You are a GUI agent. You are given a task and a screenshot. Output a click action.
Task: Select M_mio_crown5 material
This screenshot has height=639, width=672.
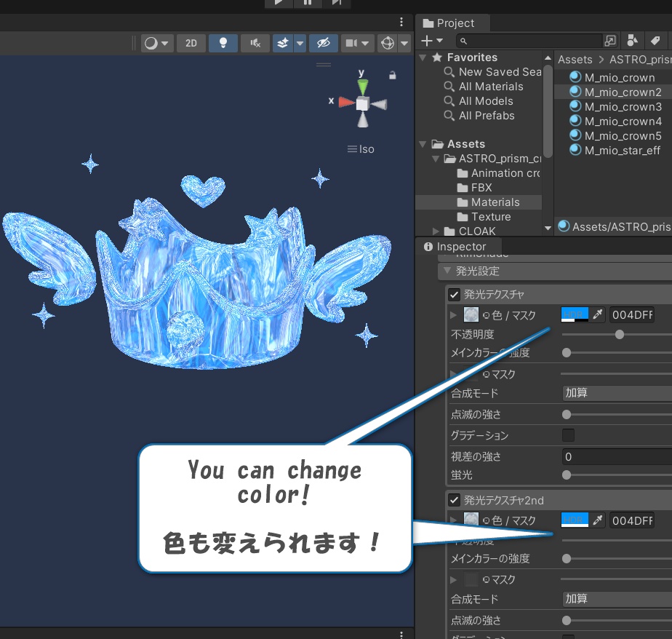pos(616,136)
